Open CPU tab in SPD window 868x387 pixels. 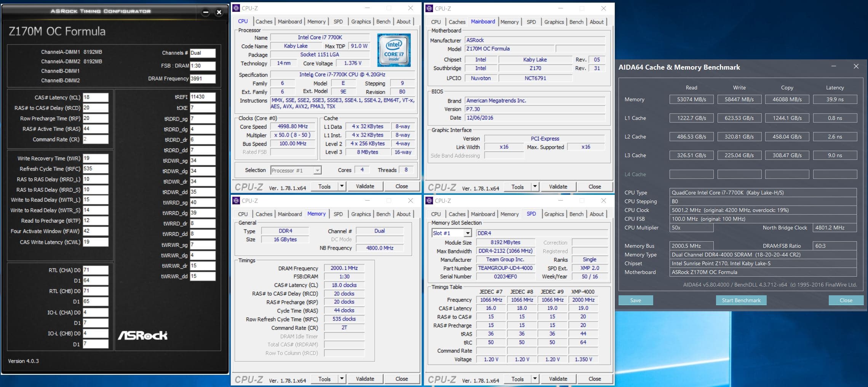pos(436,214)
